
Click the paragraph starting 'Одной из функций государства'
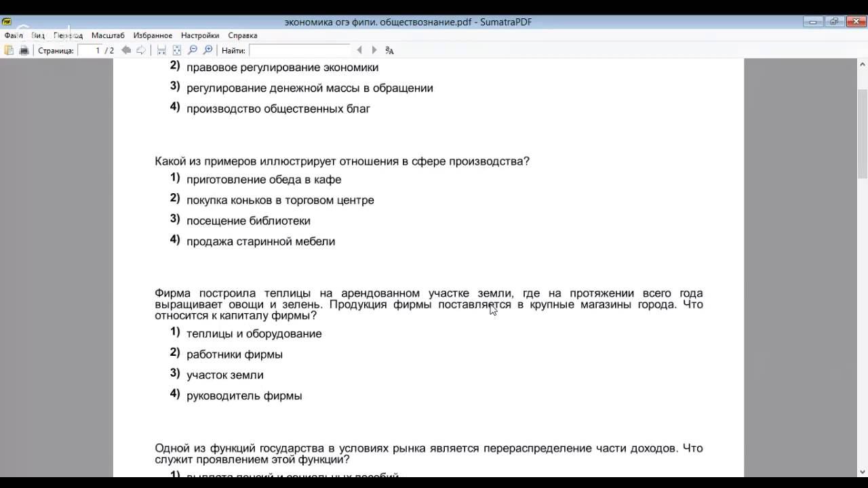pos(429,453)
